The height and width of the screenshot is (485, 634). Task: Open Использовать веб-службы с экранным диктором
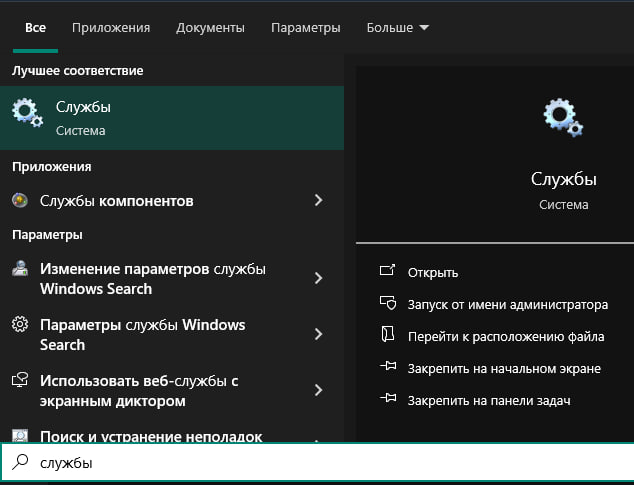pos(172,391)
